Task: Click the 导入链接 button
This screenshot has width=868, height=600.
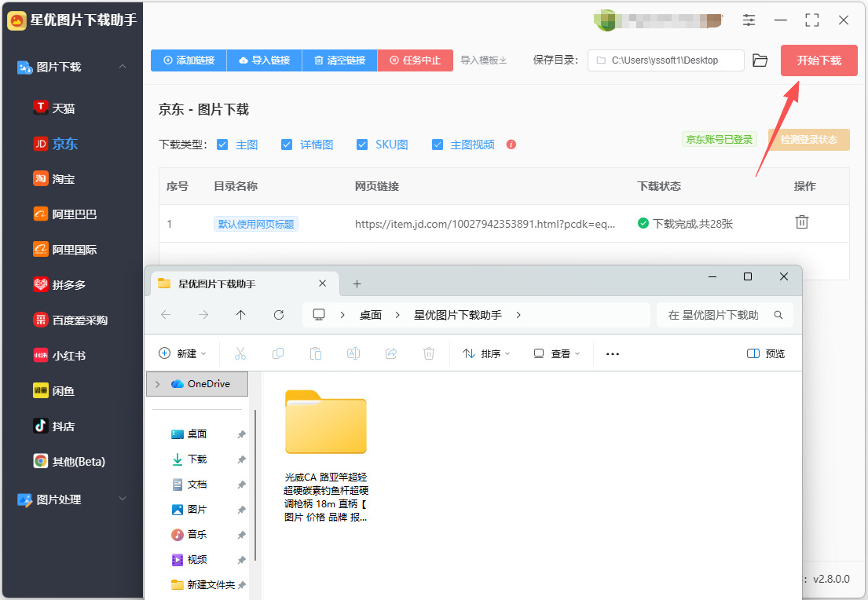Action: [x=265, y=60]
